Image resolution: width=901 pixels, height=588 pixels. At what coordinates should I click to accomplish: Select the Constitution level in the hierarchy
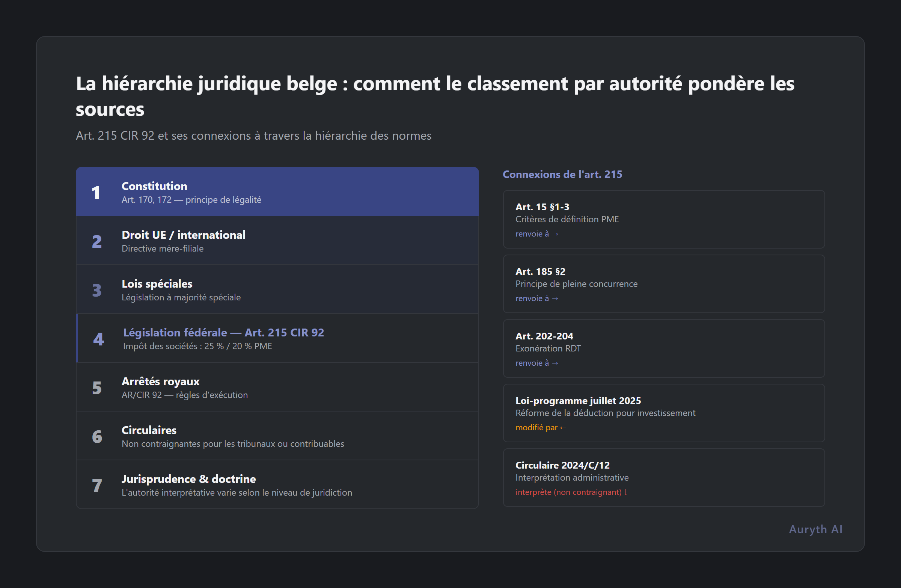click(277, 191)
